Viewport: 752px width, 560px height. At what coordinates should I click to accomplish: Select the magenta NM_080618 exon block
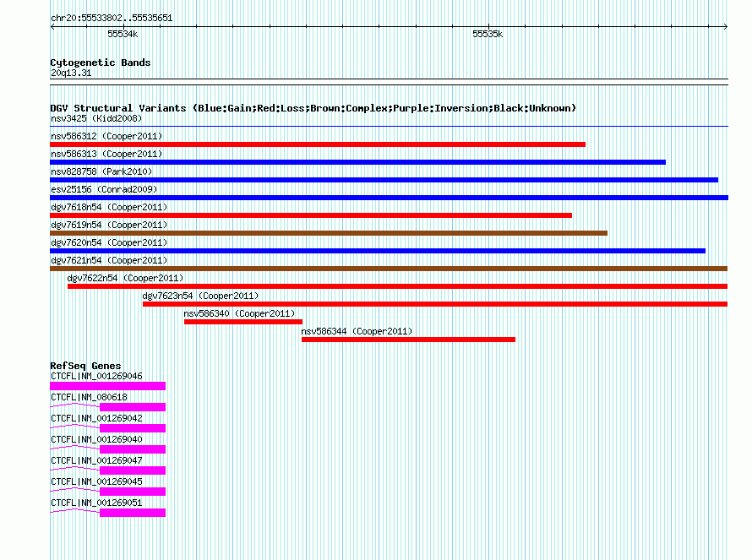click(133, 407)
